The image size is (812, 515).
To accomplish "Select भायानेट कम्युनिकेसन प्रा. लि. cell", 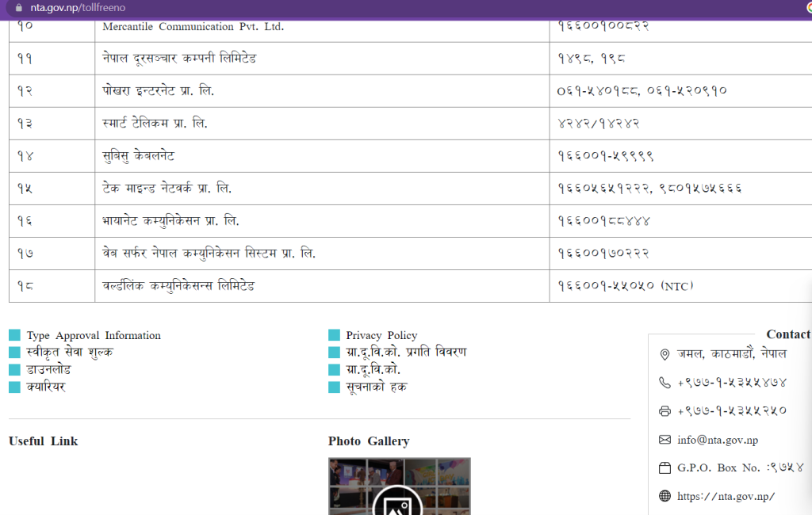I will 322,221.
